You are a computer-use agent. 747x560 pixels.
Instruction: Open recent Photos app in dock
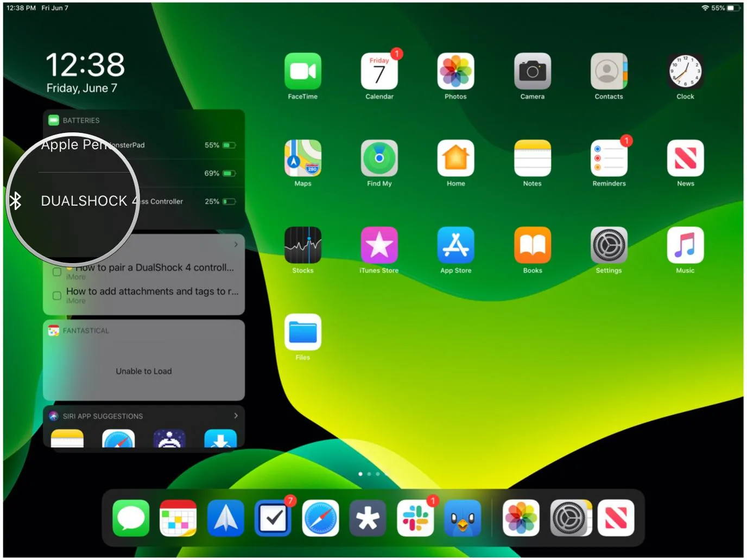tap(521, 518)
